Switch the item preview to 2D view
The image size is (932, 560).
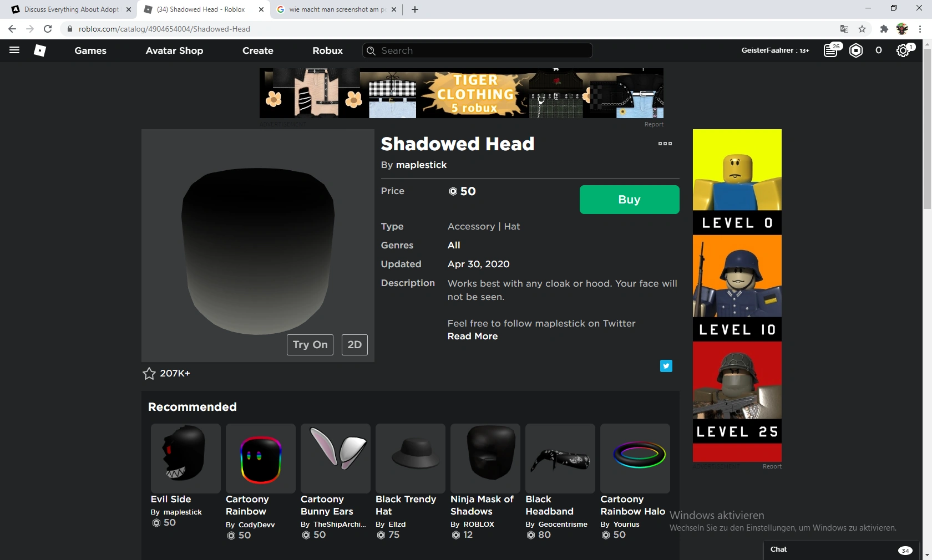pyautogui.click(x=354, y=344)
